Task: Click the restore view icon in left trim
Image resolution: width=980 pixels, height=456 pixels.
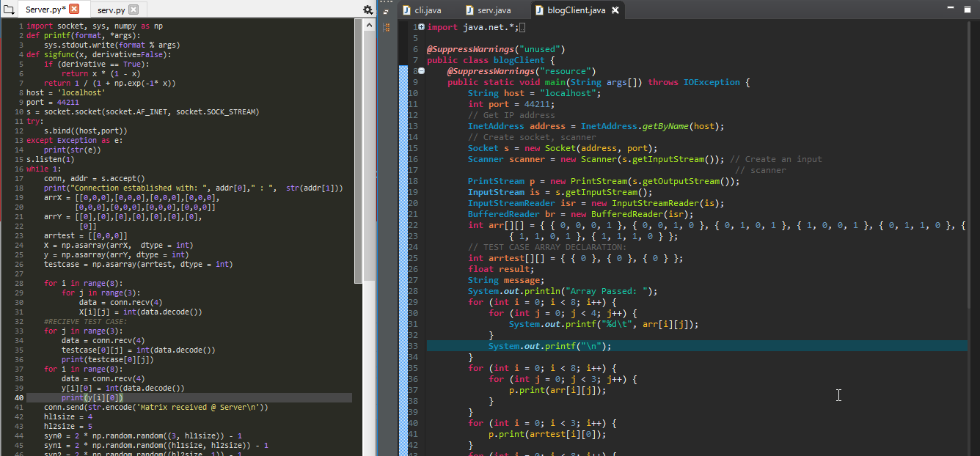Action: (387, 10)
